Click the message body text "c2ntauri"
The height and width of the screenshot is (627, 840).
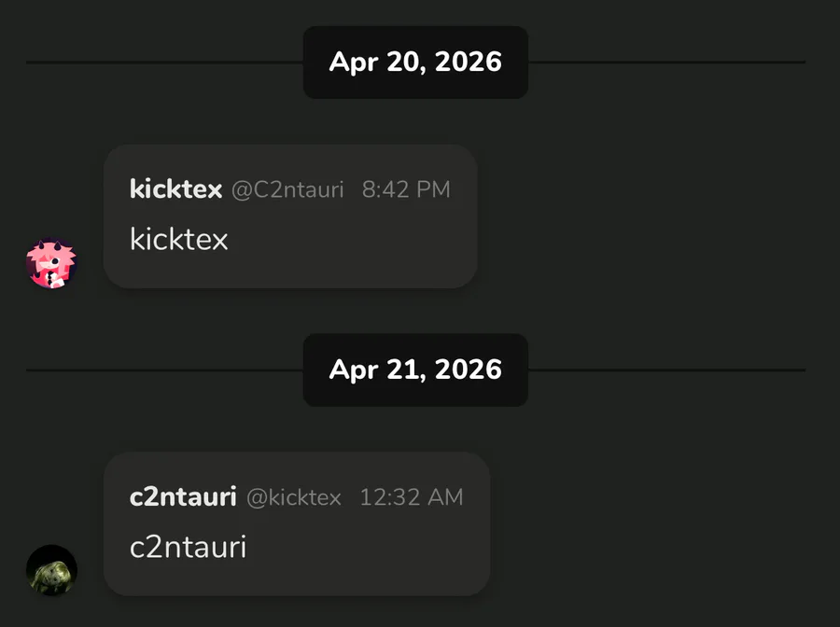point(188,547)
